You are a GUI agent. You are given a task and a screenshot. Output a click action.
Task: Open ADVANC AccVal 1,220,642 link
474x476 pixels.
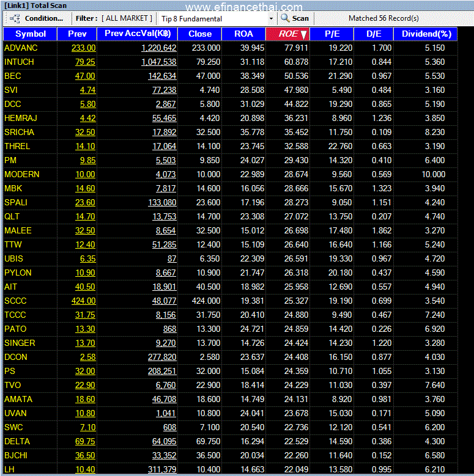159,48
